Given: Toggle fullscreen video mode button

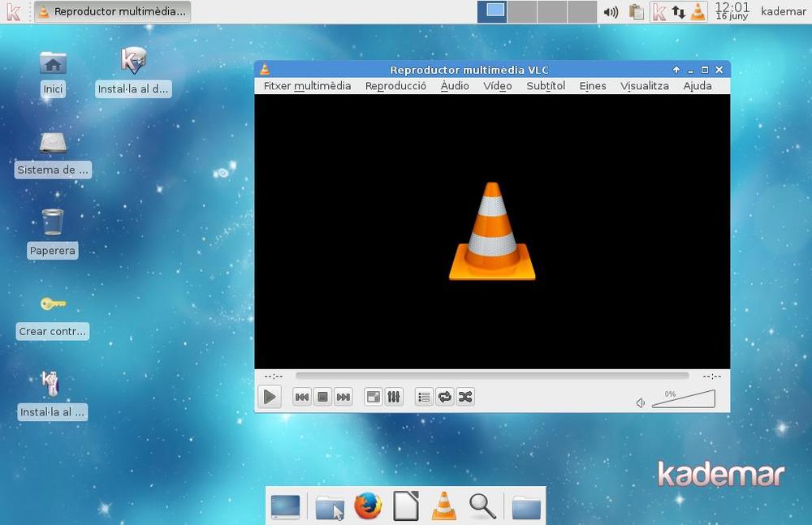Looking at the screenshot, I should point(374,397).
